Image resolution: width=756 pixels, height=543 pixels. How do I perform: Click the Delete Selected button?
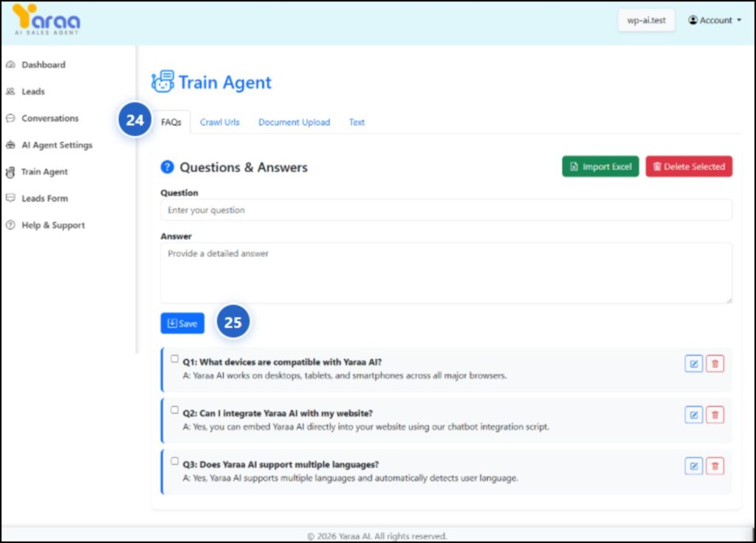click(x=689, y=166)
